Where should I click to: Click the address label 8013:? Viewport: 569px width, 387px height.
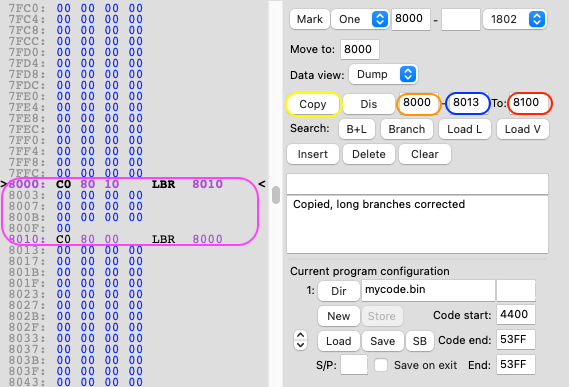(27, 250)
